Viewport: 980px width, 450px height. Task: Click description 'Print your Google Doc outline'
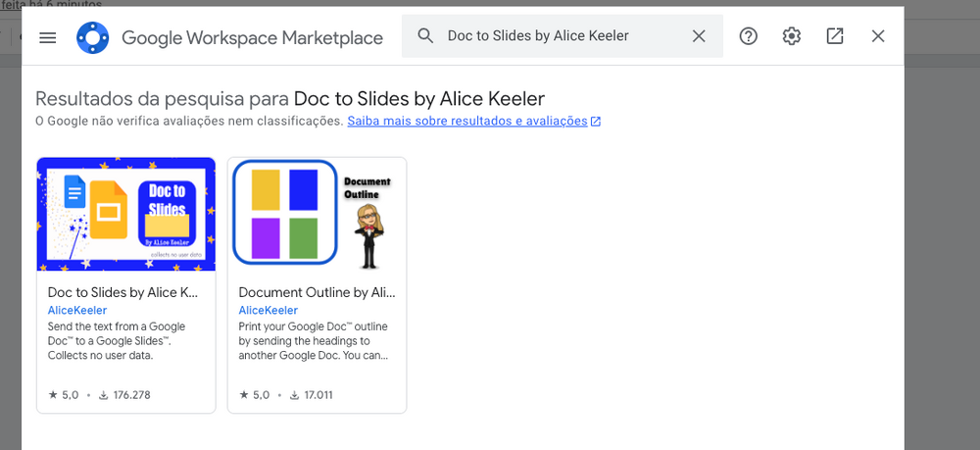tap(315, 341)
